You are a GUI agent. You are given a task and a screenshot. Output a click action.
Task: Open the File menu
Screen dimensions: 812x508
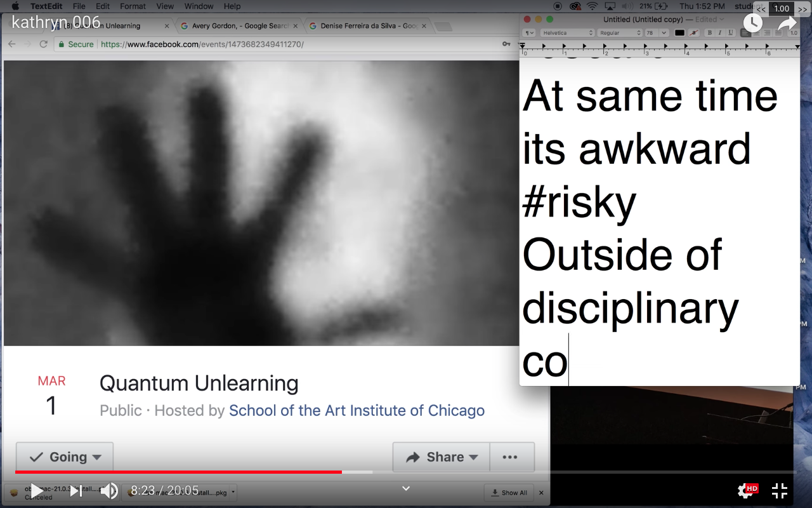(x=79, y=6)
